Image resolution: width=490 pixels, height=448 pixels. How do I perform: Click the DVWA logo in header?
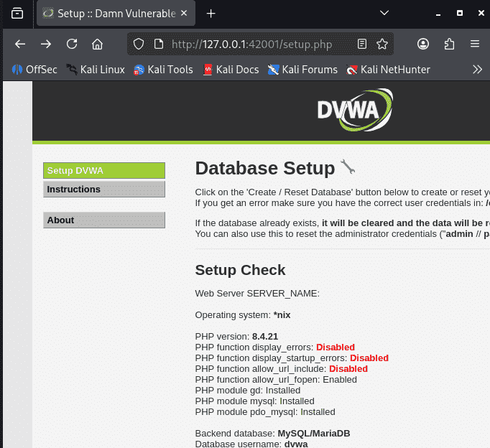tap(355, 110)
